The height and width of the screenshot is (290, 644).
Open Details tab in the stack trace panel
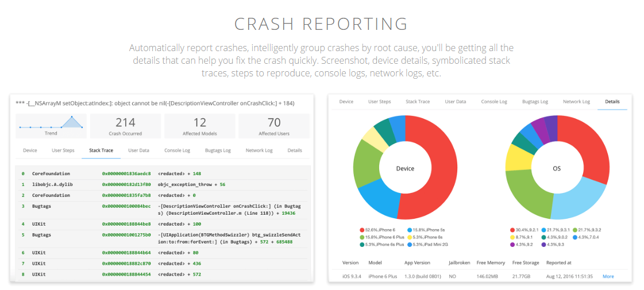coord(295,150)
